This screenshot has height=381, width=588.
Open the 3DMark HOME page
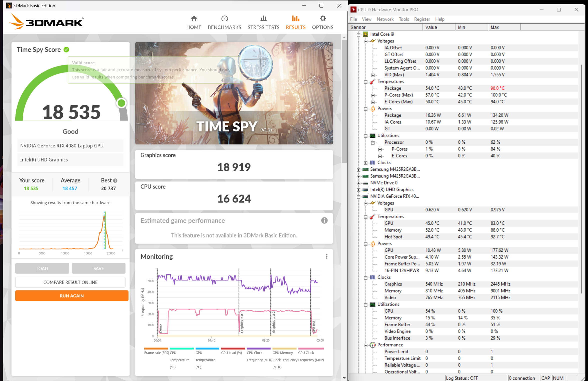(194, 22)
